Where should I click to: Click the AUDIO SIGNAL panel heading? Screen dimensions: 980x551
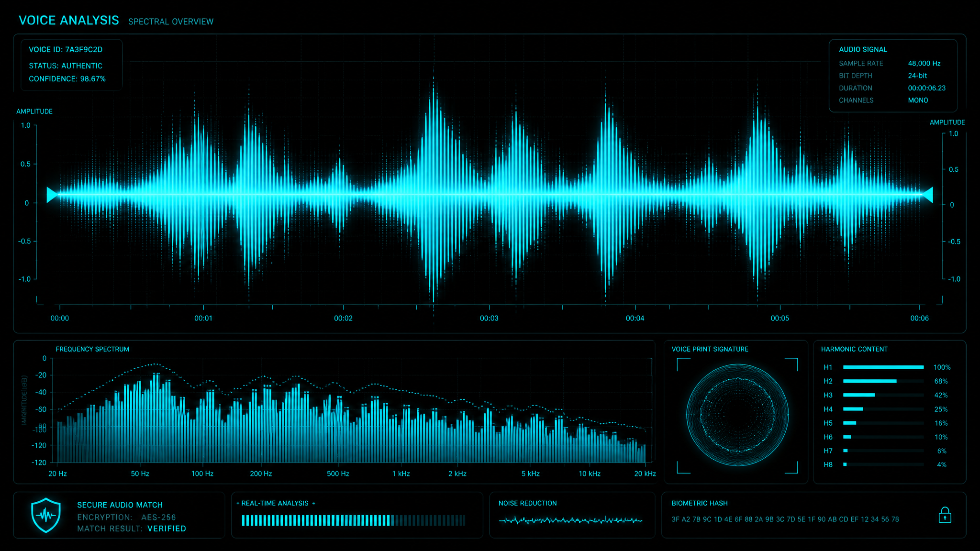pyautogui.click(x=863, y=50)
